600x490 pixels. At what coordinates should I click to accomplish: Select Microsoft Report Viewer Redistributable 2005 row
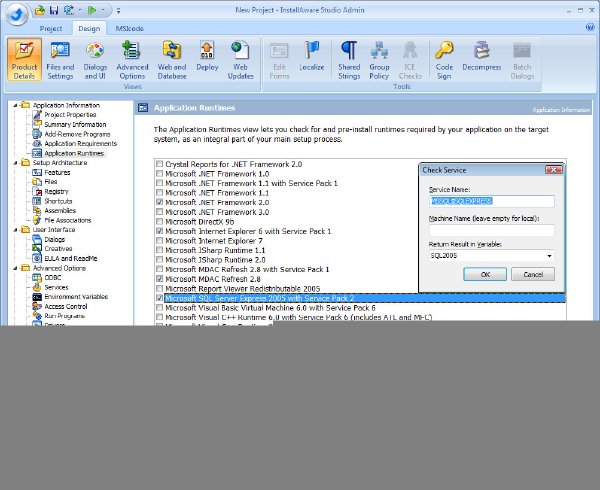pyautogui.click(x=243, y=289)
